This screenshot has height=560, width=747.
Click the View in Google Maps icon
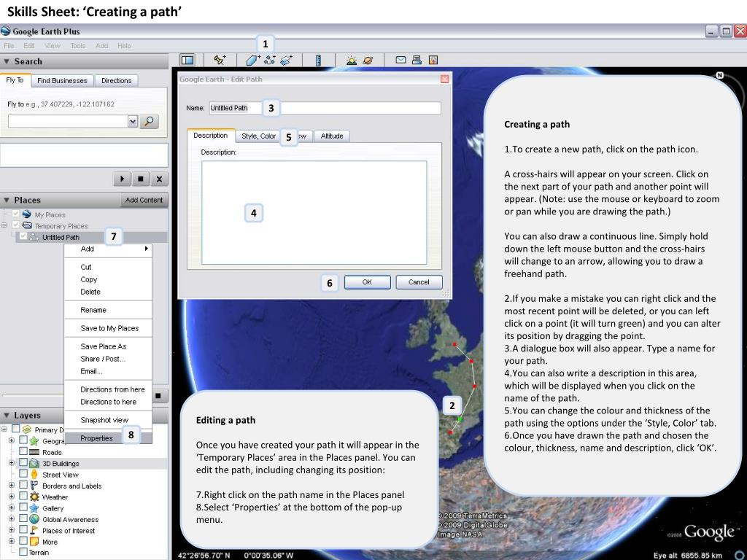tap(433, 60)
